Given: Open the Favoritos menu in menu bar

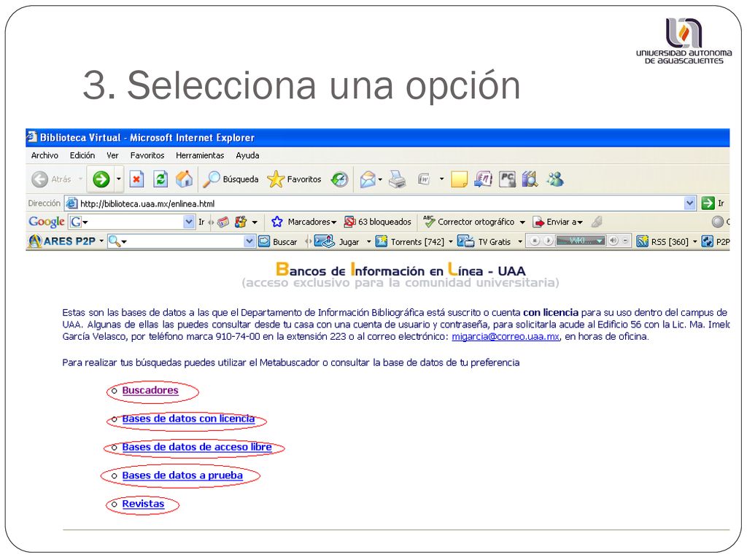Looking at the screenshot, I should click(x=147, y=155).
